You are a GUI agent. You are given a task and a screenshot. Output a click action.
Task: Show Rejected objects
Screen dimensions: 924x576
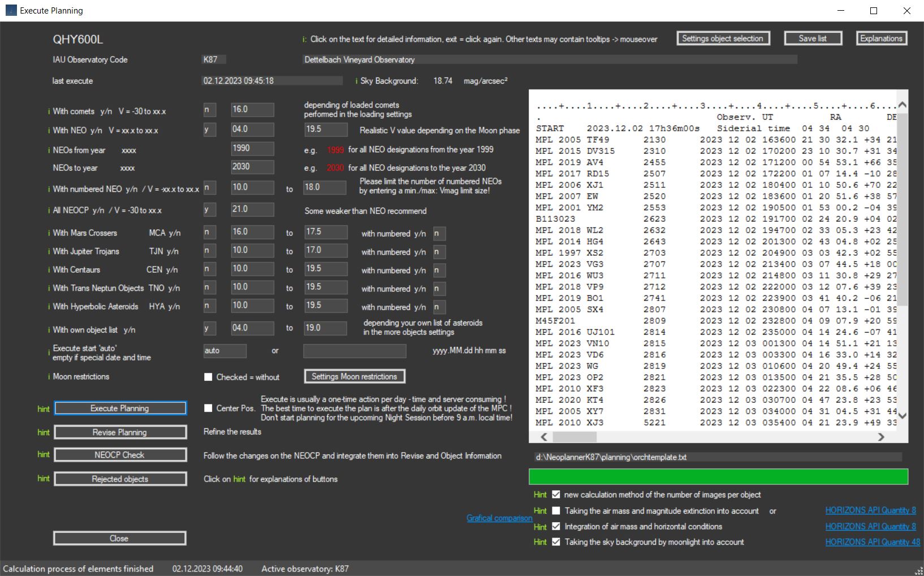pos(120,479)
